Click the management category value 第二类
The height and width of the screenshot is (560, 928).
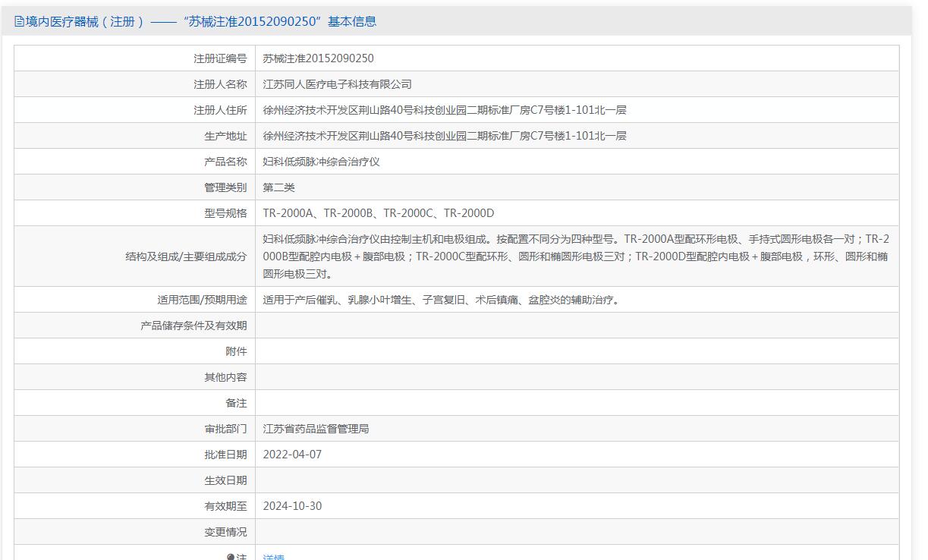(279, 187)
